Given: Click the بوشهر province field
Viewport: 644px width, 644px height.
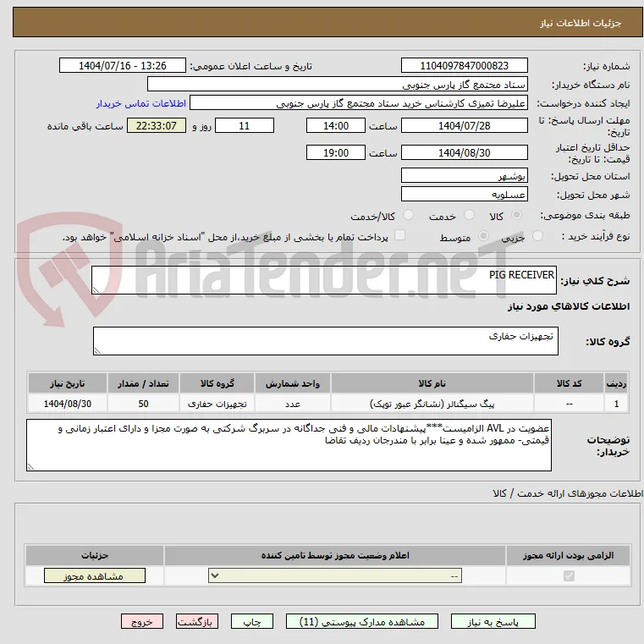Looking at the screenshot, I should [464, 176].
